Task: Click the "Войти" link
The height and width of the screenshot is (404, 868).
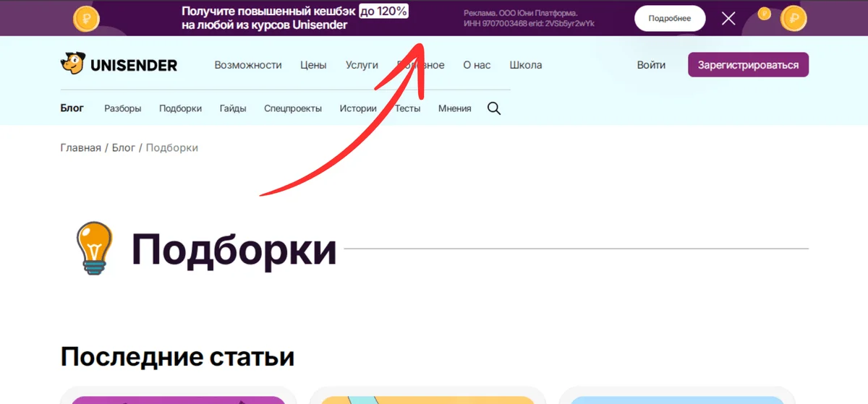Action: click(651, 65)
